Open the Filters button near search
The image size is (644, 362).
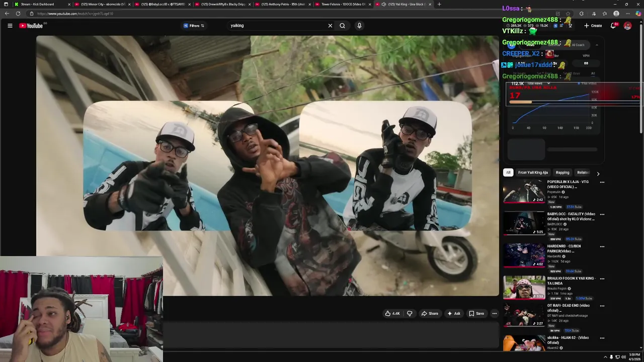194,26
